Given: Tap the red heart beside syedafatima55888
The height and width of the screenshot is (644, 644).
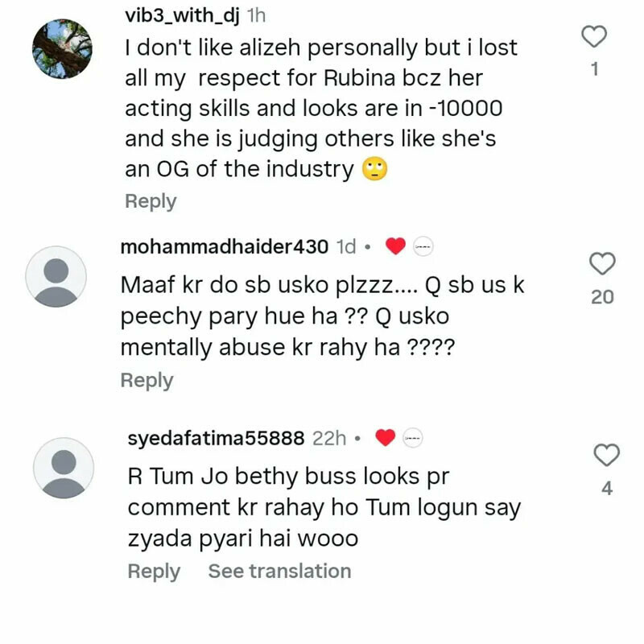Looking at the screenshot, I should click(x=386, y=439).
